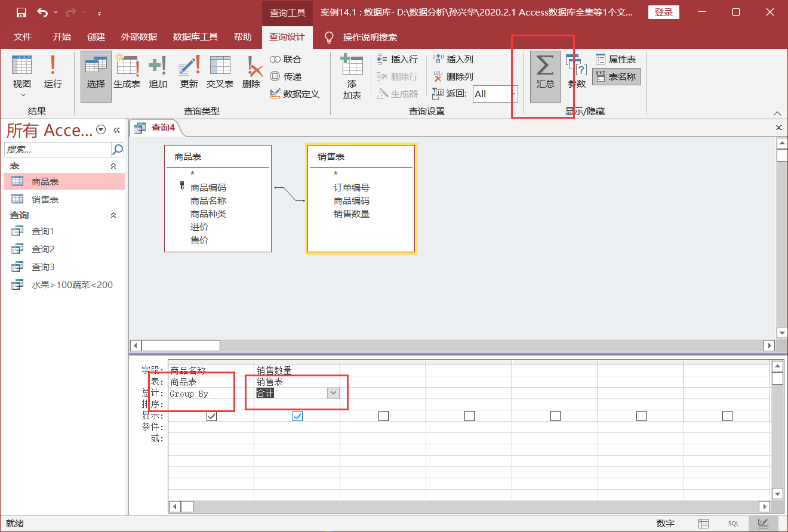Viewport: 788px width, 532px height.
Task: Switch to datasheet view in status bar
Action: point(703,523)
